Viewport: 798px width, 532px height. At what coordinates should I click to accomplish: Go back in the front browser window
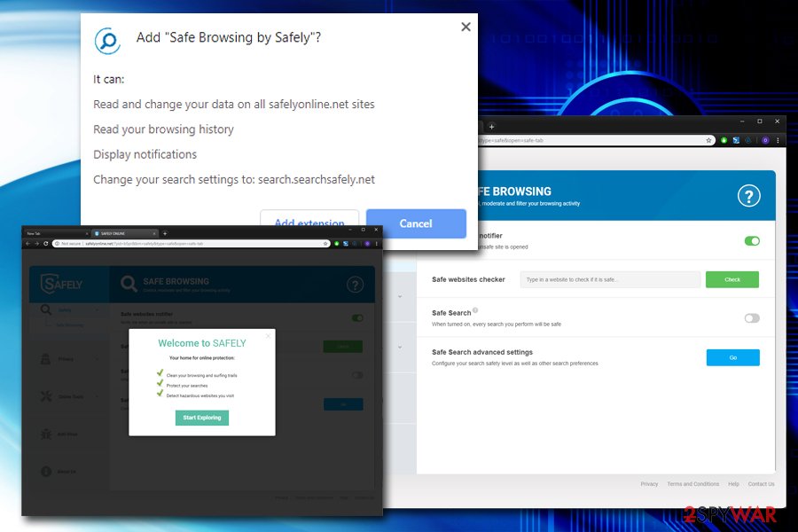[27, 244]
